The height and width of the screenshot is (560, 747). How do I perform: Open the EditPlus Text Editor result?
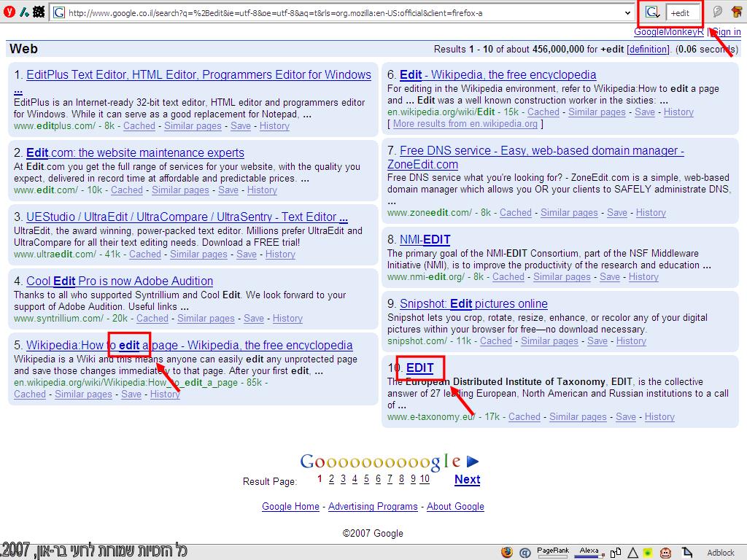click(x=198, y=75)
